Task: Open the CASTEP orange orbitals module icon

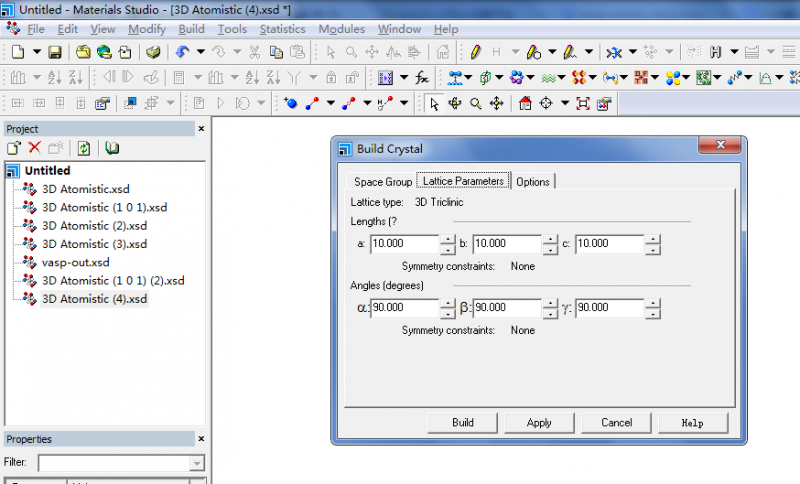Action: pos(579,78)
